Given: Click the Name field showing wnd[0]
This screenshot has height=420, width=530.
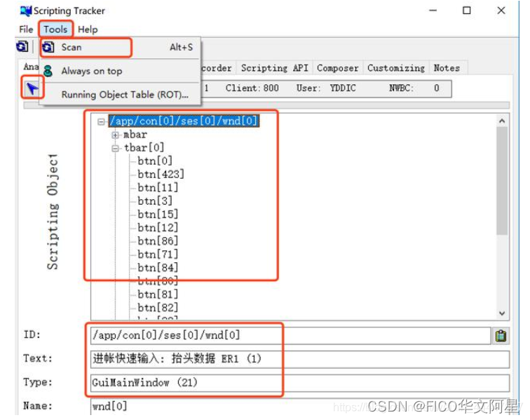Looking at the screenshot, I should 300,407.
